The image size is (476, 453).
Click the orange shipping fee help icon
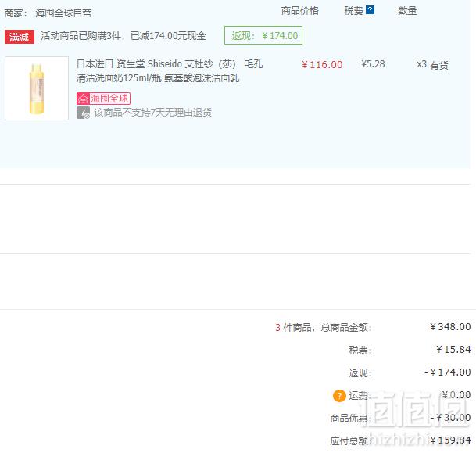point(339,396)
